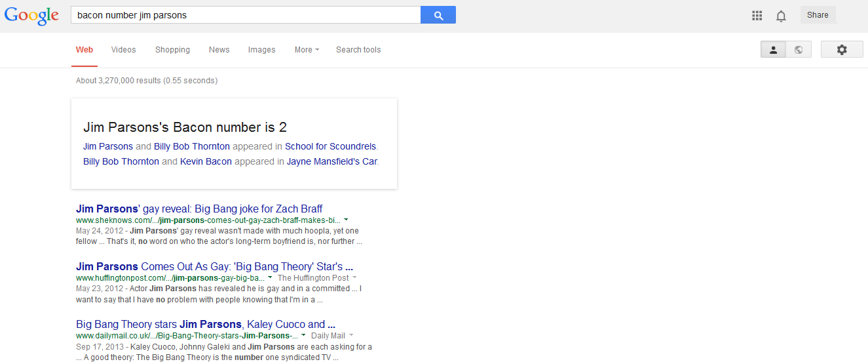Expand the More dropdown
868x364 pixels.
tap(307, 50)
